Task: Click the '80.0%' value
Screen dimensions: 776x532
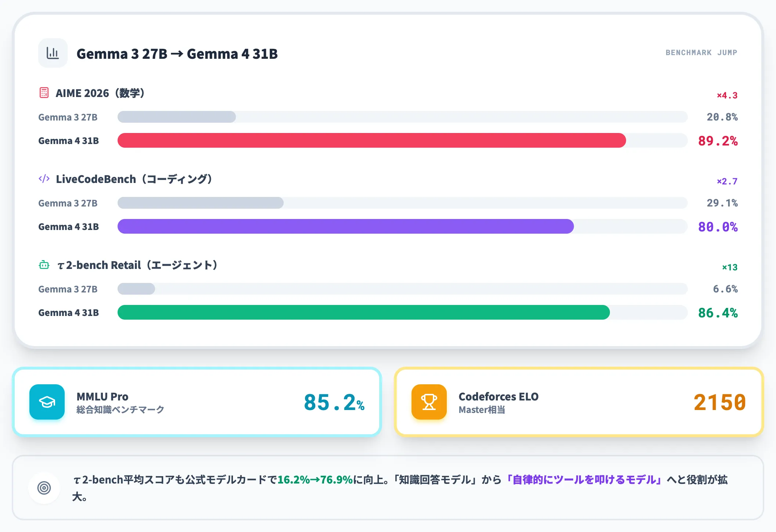Action: [718, 227]
